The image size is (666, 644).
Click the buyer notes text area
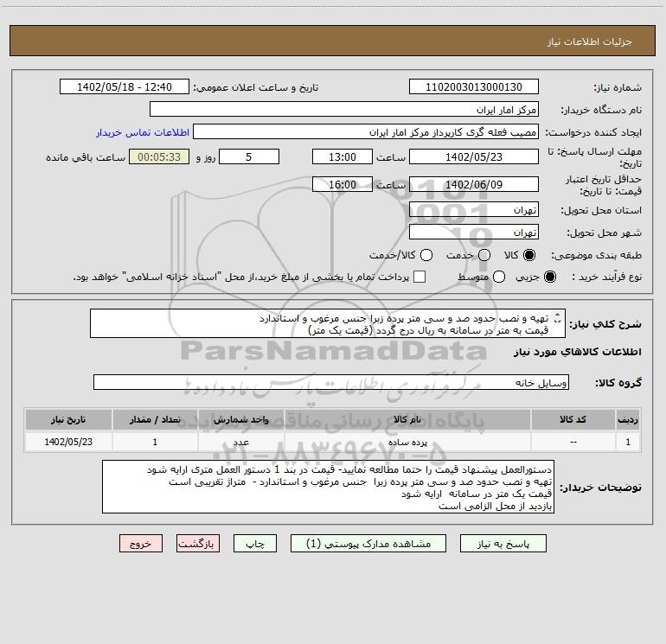click(x=328, y=487)
